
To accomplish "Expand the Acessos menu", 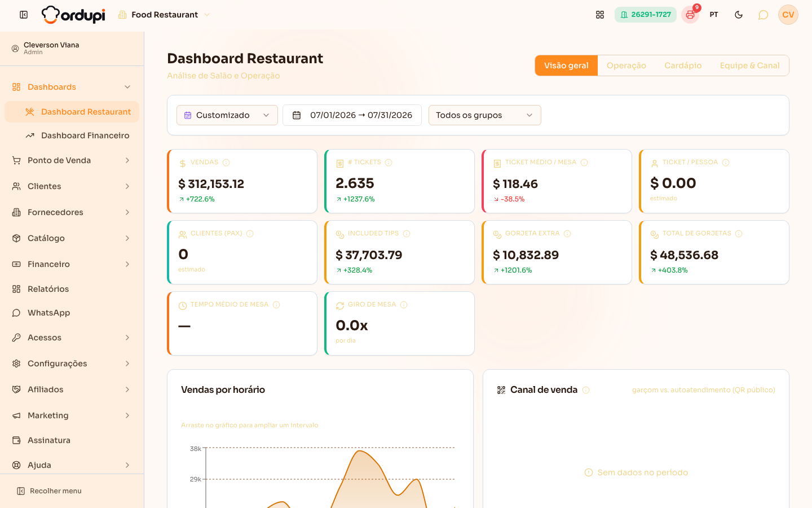I will [72, 338].
